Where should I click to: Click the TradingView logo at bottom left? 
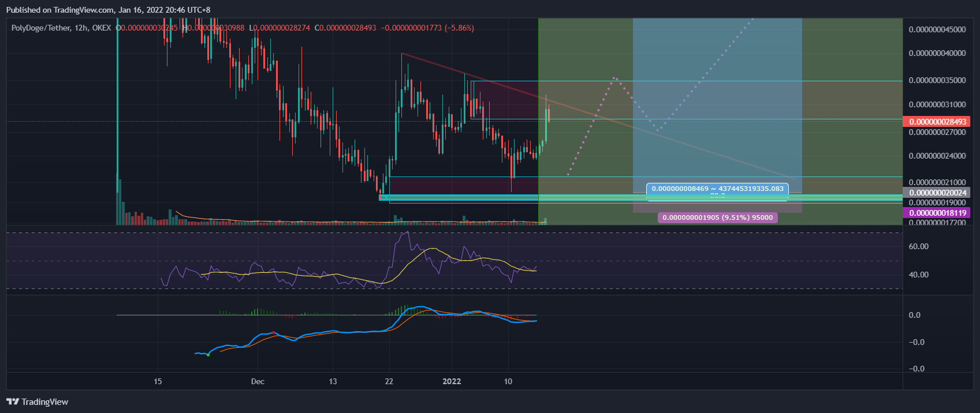37,402
